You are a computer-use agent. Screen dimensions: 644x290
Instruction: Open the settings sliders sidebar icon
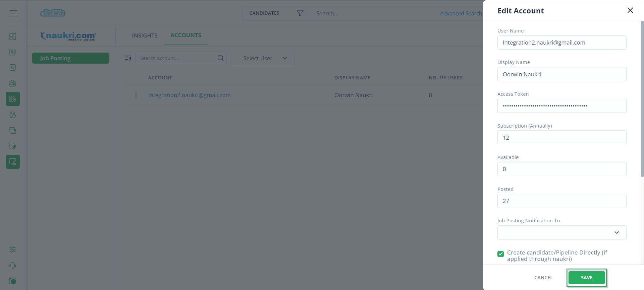click(x=13, y=250)
